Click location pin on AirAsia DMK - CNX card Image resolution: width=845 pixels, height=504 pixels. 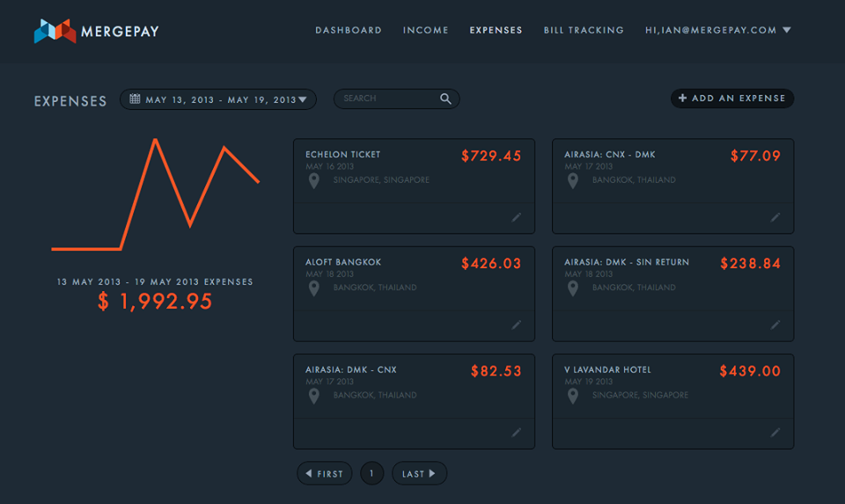click(313, 397)
